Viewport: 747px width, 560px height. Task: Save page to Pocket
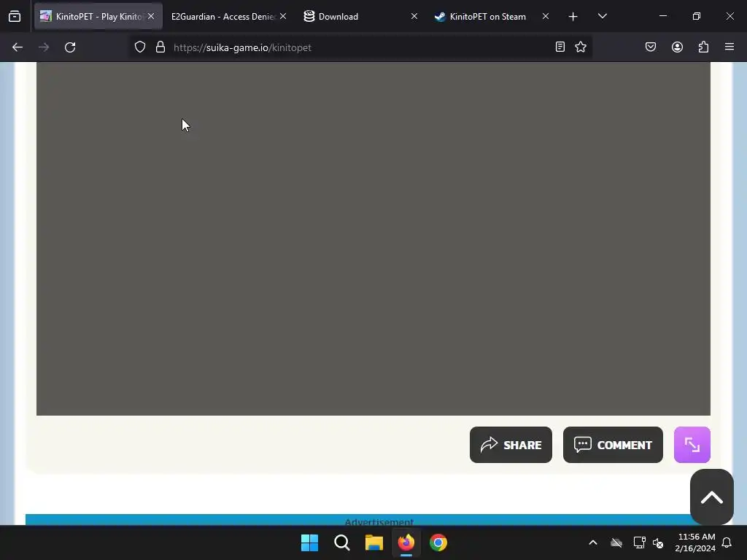click(x=651, y=47)
